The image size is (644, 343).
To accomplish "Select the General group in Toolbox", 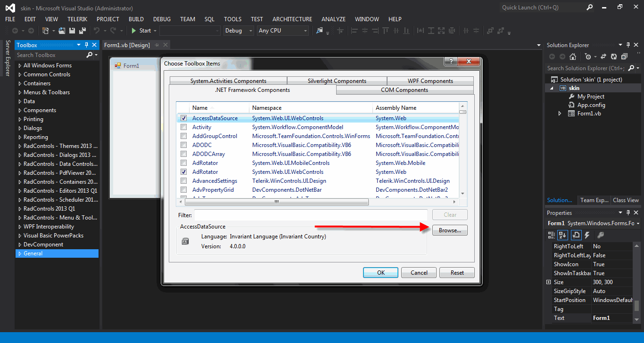I will click(x=57, y=253).
